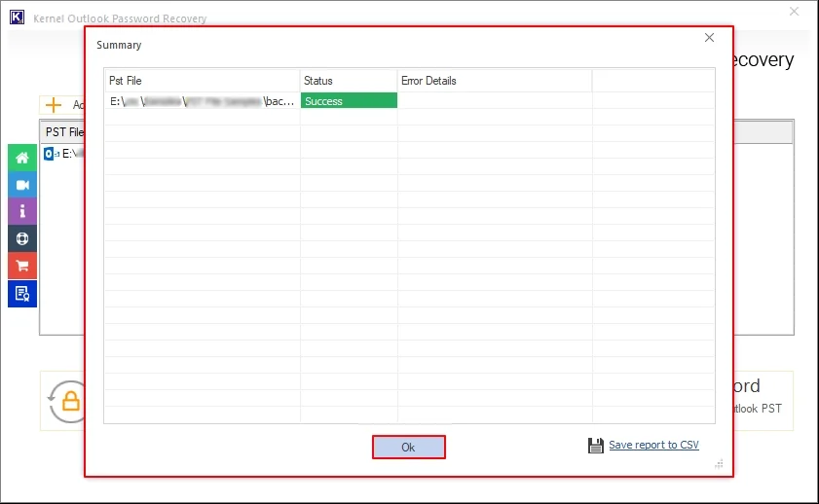The height and width of the screenshot is (504, 819).
Task: Open the Save report to CSV link
Action: click(653, 445)
